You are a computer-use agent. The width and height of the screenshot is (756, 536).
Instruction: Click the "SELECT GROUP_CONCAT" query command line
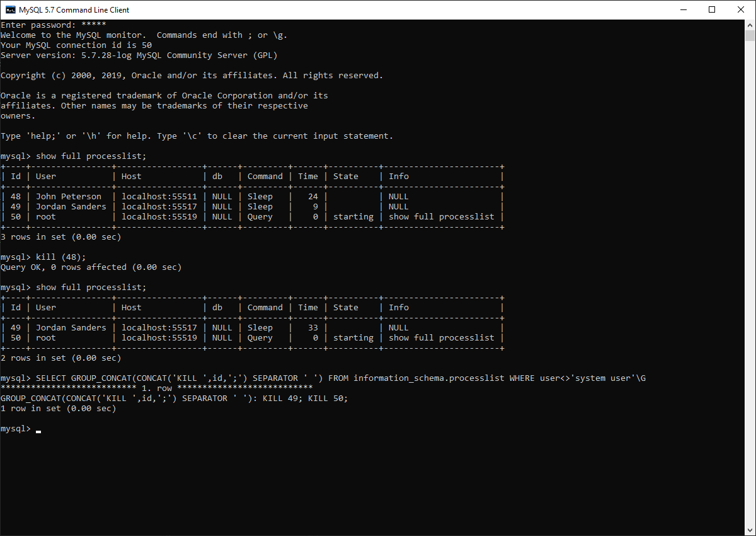click(x=323, y=378)
